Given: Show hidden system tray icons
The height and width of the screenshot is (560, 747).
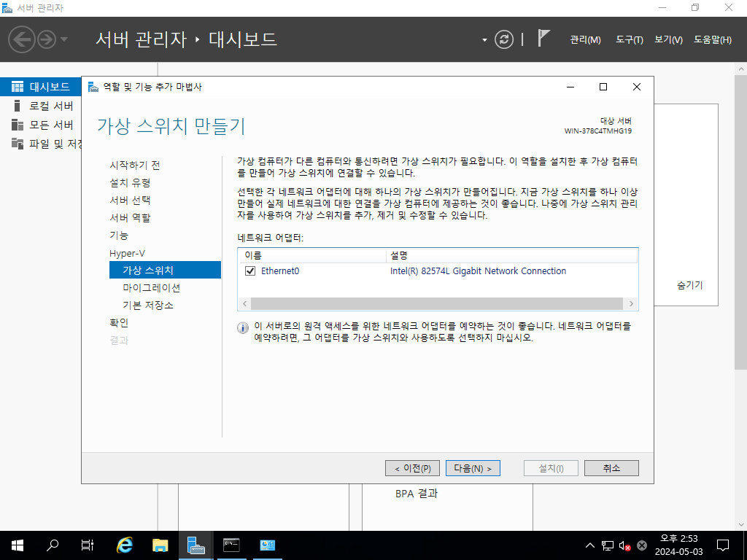Looking at the screenshot, I should [589, 545].
